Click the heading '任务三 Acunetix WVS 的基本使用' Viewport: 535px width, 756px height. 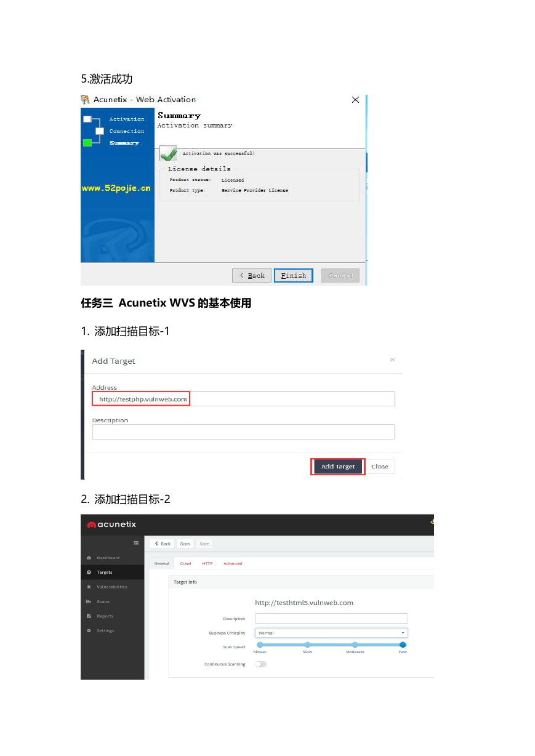tap(166, 303)
